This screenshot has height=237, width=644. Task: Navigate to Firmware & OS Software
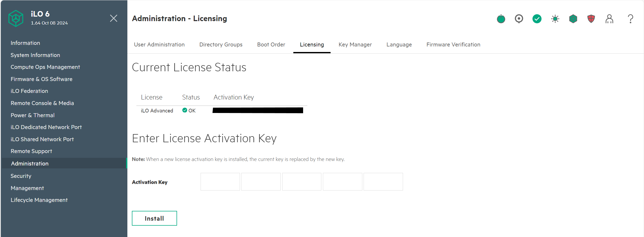(41, 79)
